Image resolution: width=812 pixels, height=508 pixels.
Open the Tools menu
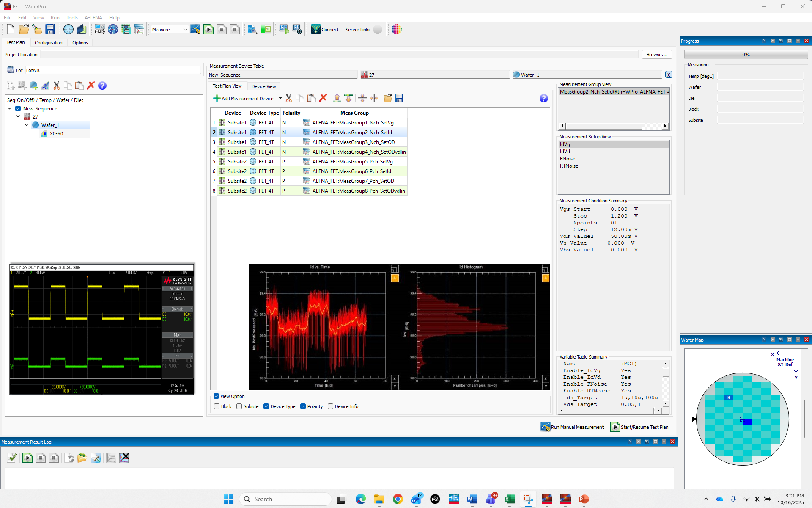(x=71, y=17)
